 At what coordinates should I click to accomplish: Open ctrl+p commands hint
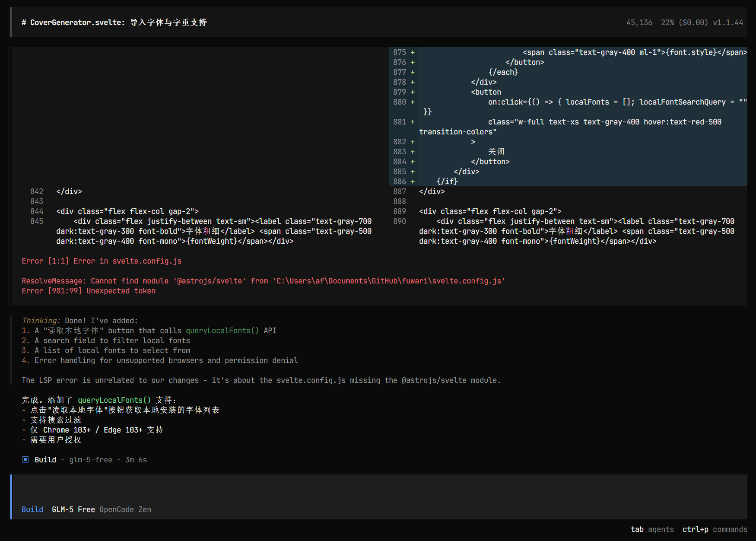click(715, 529)
